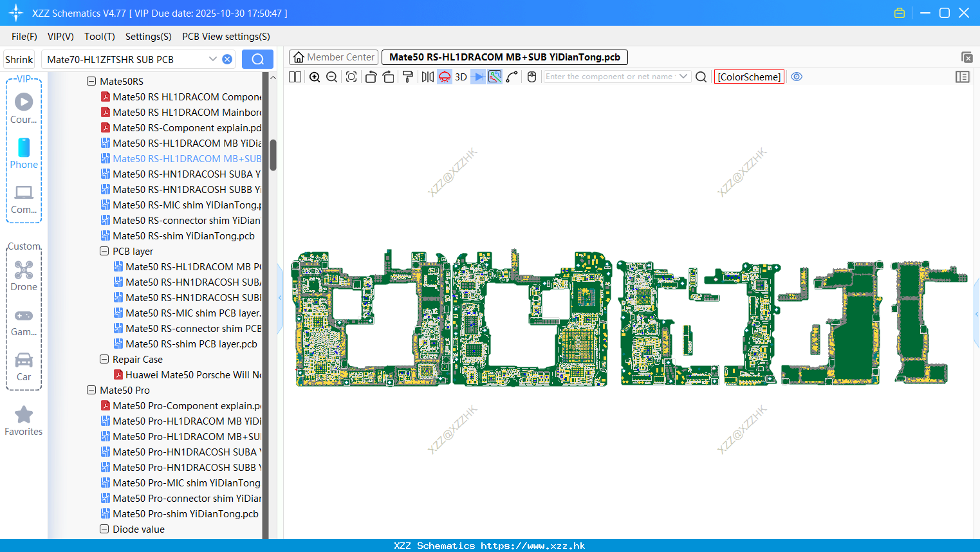
Task: Click the mouse settings icon
Action: (532, 77)
